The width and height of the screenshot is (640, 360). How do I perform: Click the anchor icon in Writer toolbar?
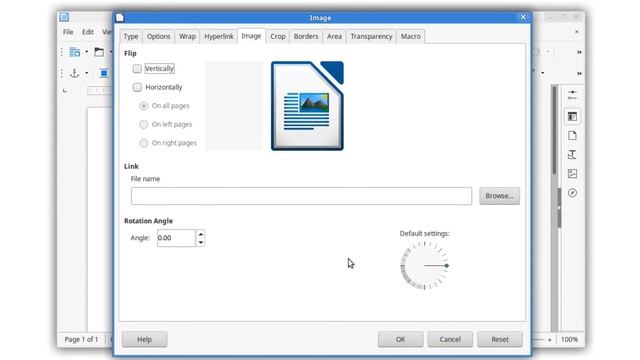tap(74, 73)
